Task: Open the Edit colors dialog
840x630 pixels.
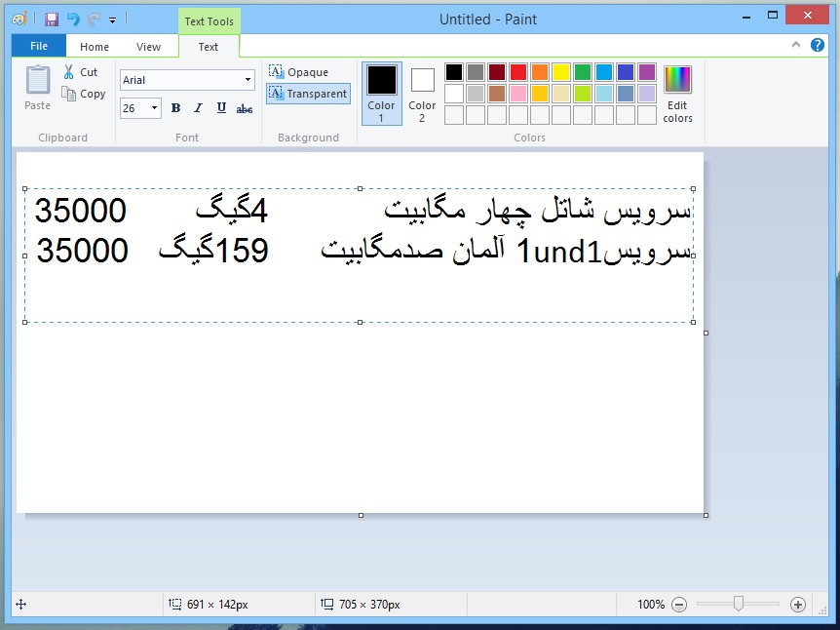Action: 677,95
